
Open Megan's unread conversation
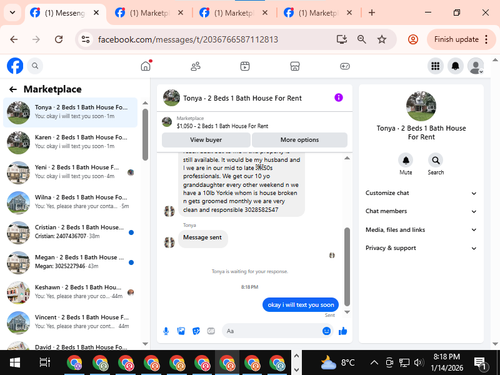click(x=70, y=262)
